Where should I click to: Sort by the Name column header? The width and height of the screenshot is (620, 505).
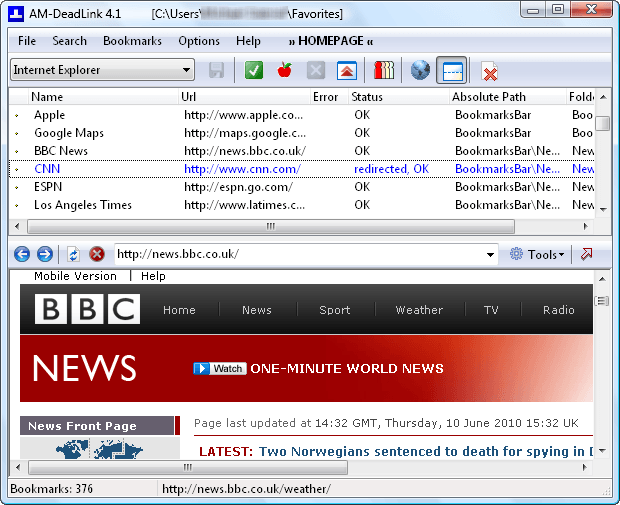tap(103, 97)
